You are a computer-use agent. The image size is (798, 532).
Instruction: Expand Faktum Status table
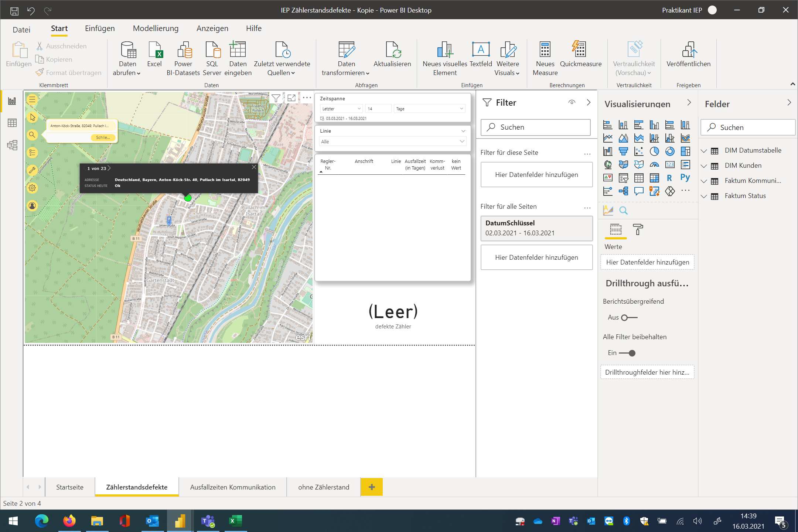pyautogui.click(x=704, y=196)
